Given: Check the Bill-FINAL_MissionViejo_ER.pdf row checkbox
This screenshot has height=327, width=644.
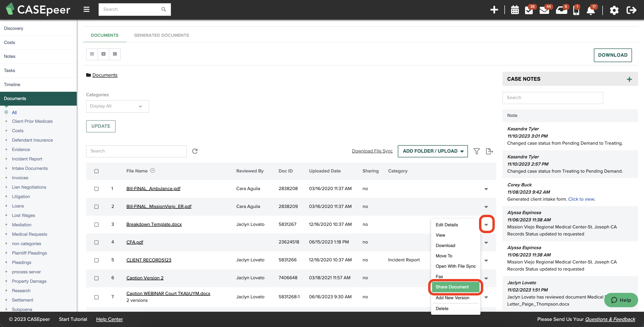Looking at the screenshot, I should (97, 207).
